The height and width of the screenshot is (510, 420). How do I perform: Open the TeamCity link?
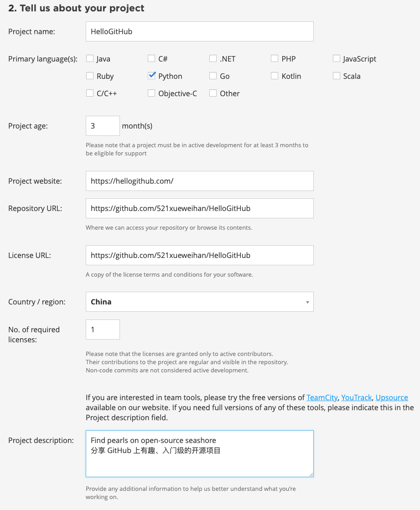coord(322,397)
